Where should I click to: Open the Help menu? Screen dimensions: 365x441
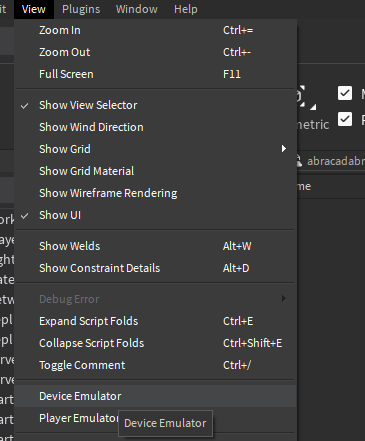click(186, 9)
